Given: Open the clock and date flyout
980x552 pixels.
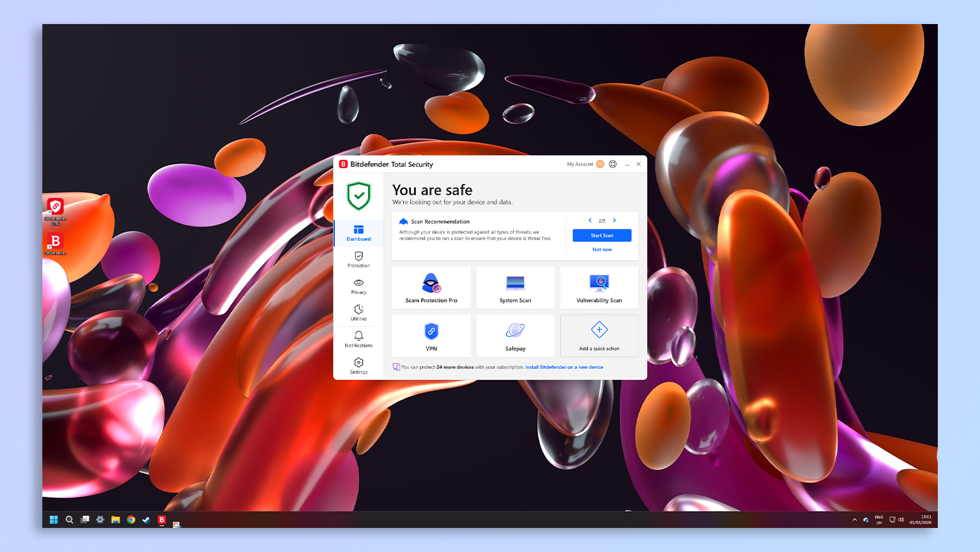Looking at the screenshot, I should (x=920, y=520).
